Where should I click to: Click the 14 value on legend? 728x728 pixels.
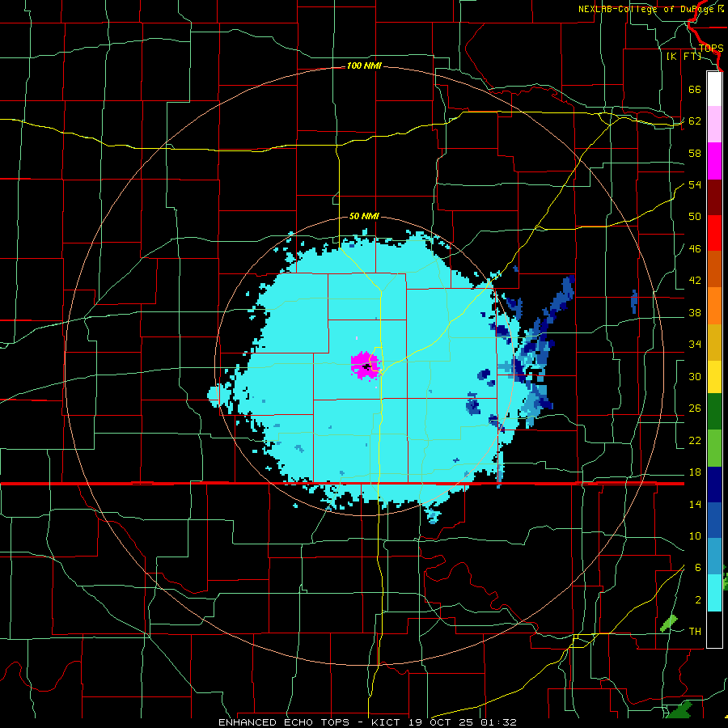click(695, 504)
